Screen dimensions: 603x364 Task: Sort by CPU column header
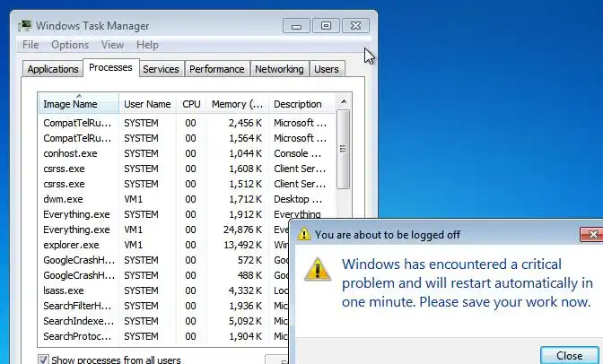click(x=191, y=104)
